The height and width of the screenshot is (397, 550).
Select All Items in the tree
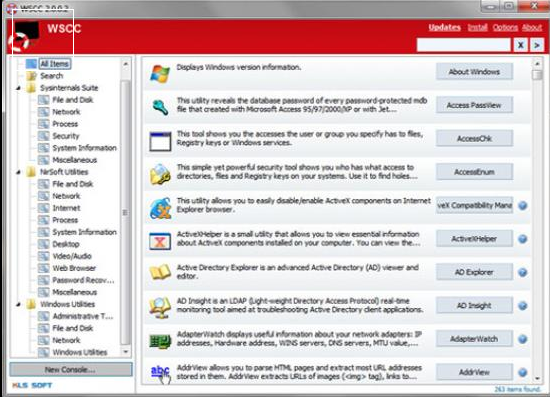[54, 63]
